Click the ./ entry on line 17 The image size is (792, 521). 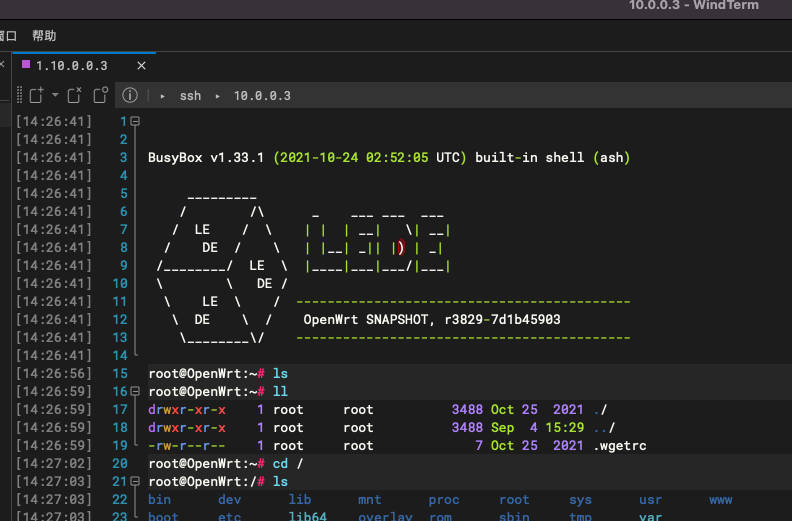tap(600, 409)
